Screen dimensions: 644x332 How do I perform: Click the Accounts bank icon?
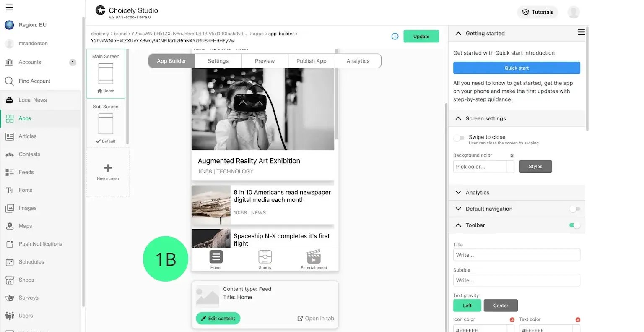(9, 63)
